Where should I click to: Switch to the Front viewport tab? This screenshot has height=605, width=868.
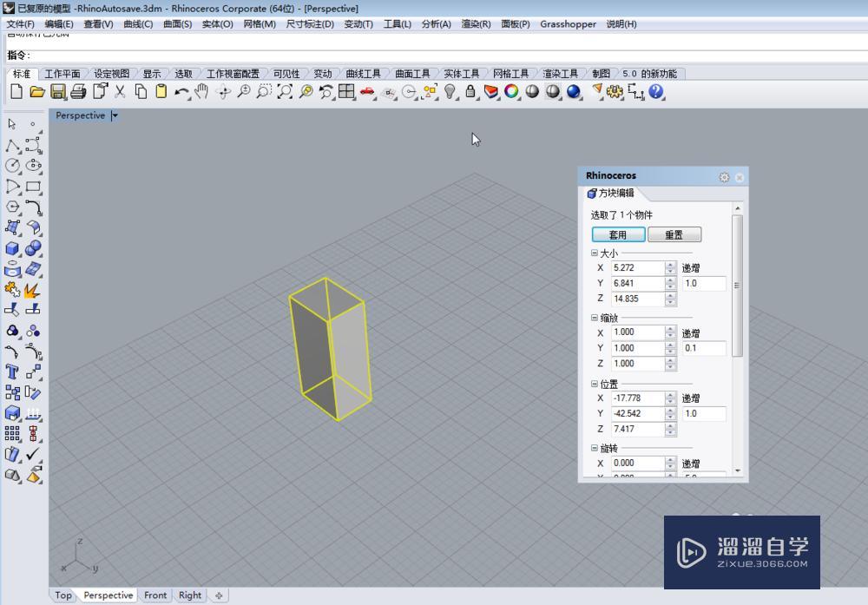(x=155, y=595)
